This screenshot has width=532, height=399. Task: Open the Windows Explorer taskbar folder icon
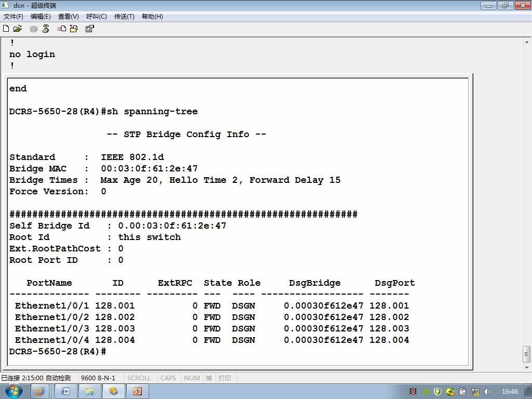89,392
